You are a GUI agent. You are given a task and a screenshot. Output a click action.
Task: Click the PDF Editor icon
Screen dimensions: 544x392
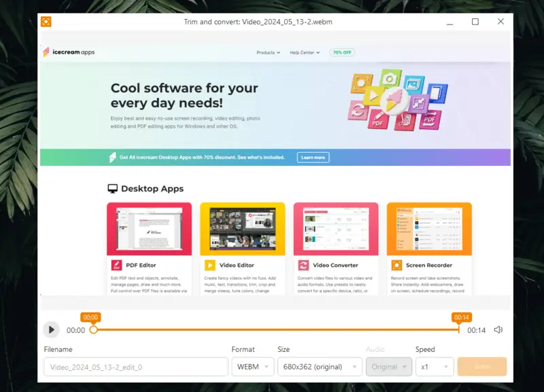tap(116, 265)
